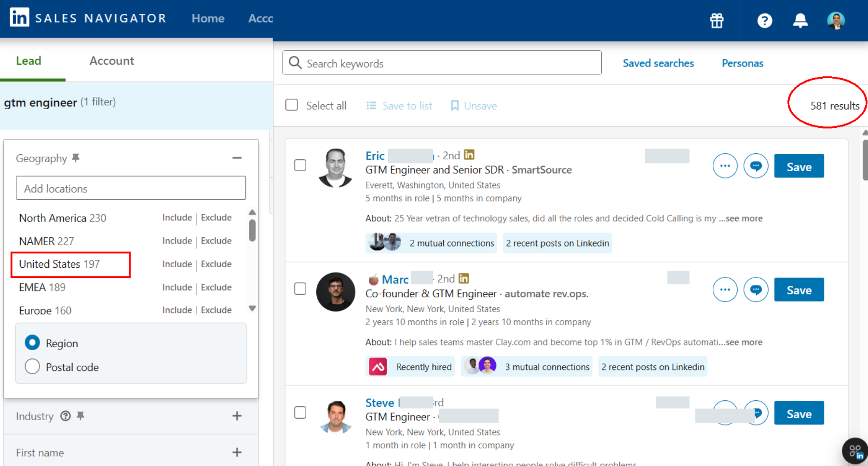Open the floating widget icon bottom corner
The width and height of the screenshot is (868, 466).
coord(855,452)
